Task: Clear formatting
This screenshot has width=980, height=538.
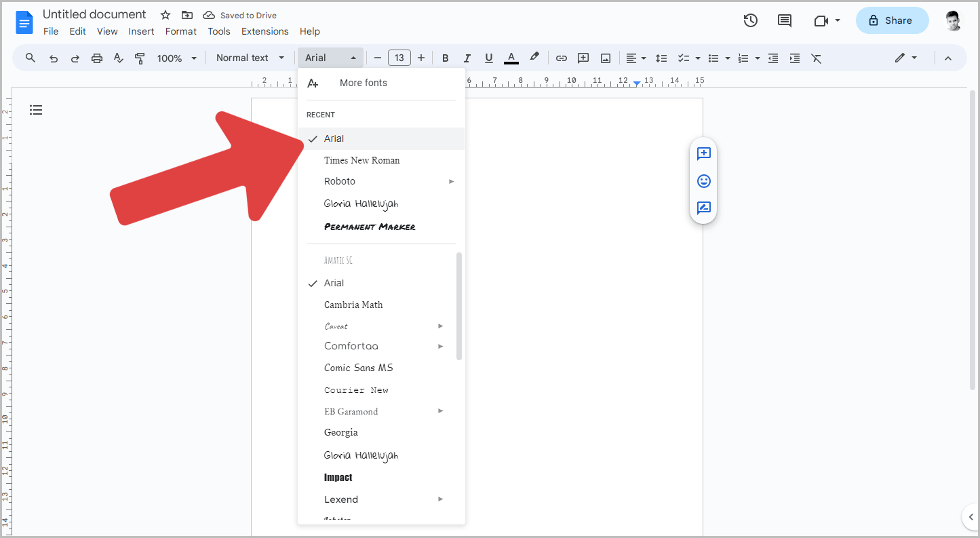Action: click(x=817, y=58)
